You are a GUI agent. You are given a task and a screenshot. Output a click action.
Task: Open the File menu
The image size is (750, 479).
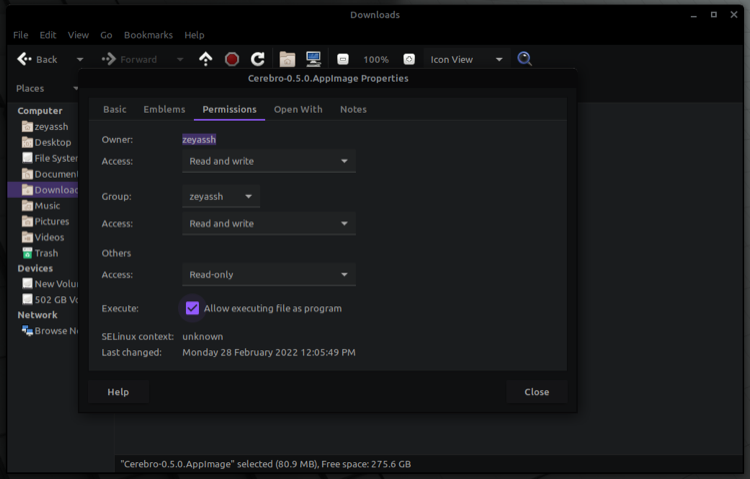21,35
